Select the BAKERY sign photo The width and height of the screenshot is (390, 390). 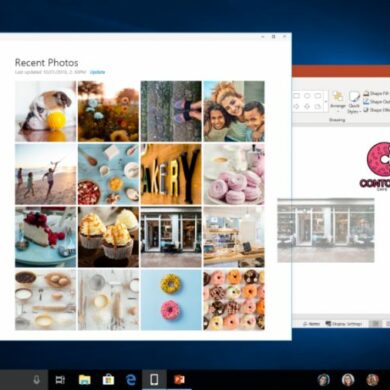click(171, 174)
